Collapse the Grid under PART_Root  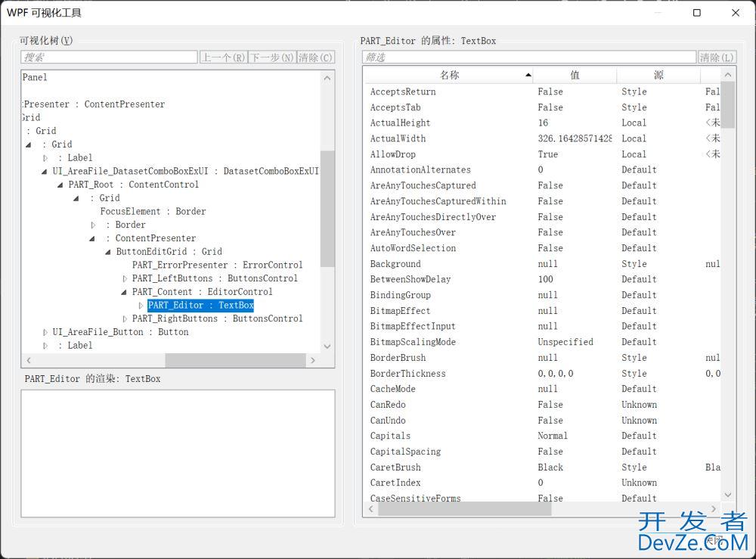(76, 198)
